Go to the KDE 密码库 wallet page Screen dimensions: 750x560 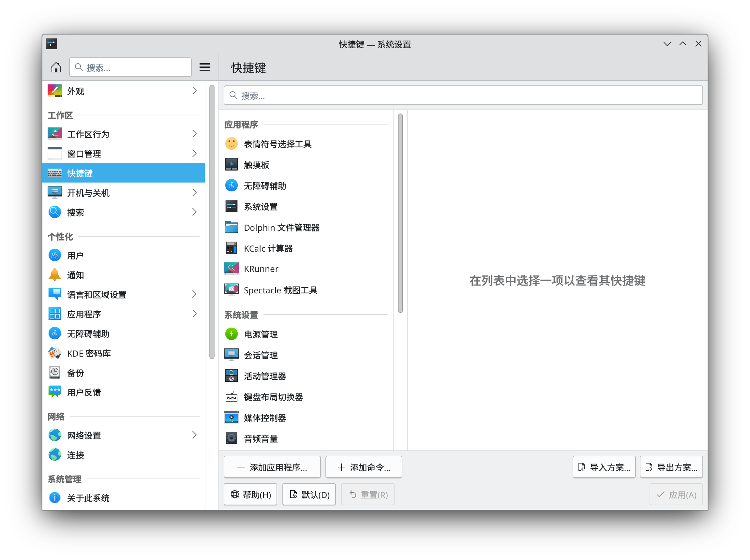click(x=89, y=353)
